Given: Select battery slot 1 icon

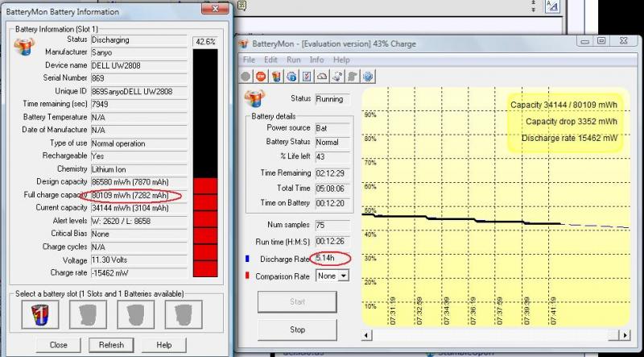Looking at the screenshot, I should pos(32,315).
